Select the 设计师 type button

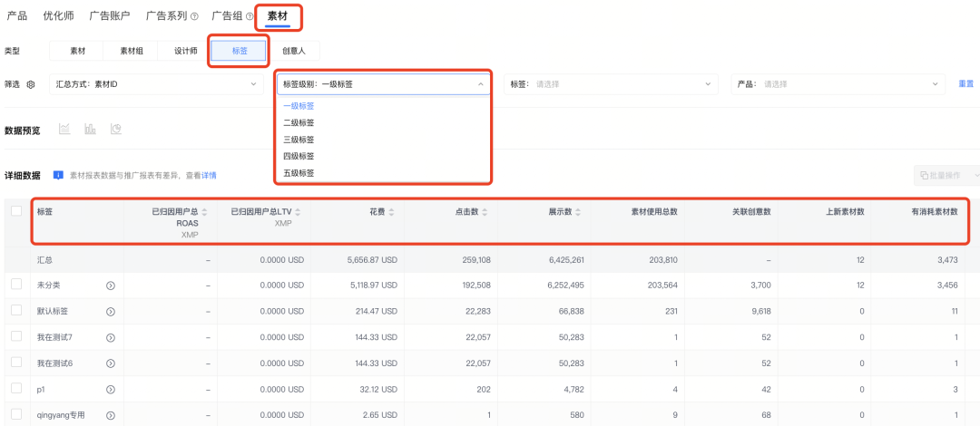[x=185, y=52]
